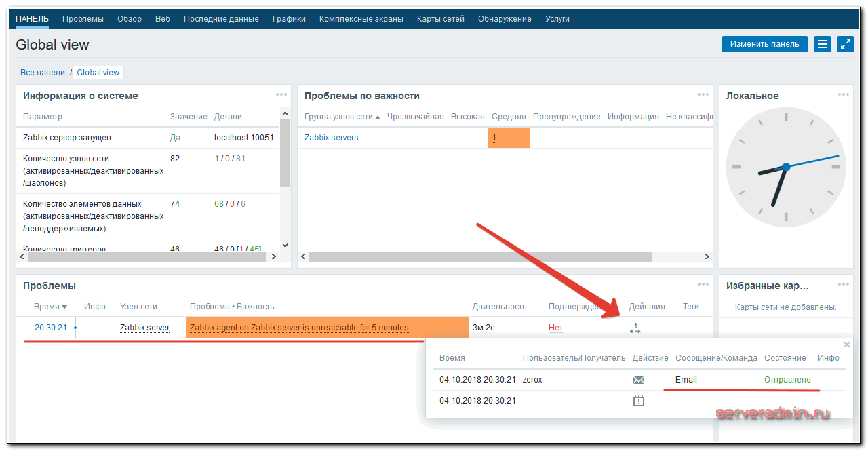Click the Все панели breadcrumb link
Image resolution: width=868 pixels, height=451 pixels.
tap(43, 73)
